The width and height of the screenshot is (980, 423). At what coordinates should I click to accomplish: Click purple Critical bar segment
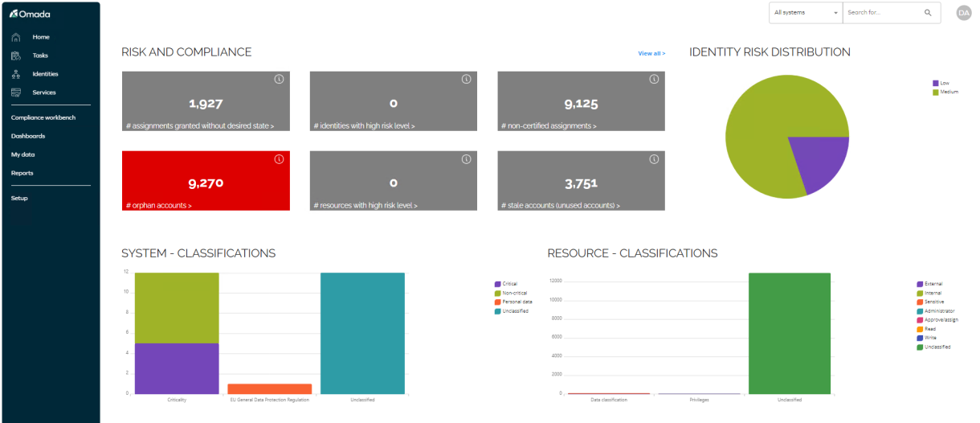tap(176, 368)
